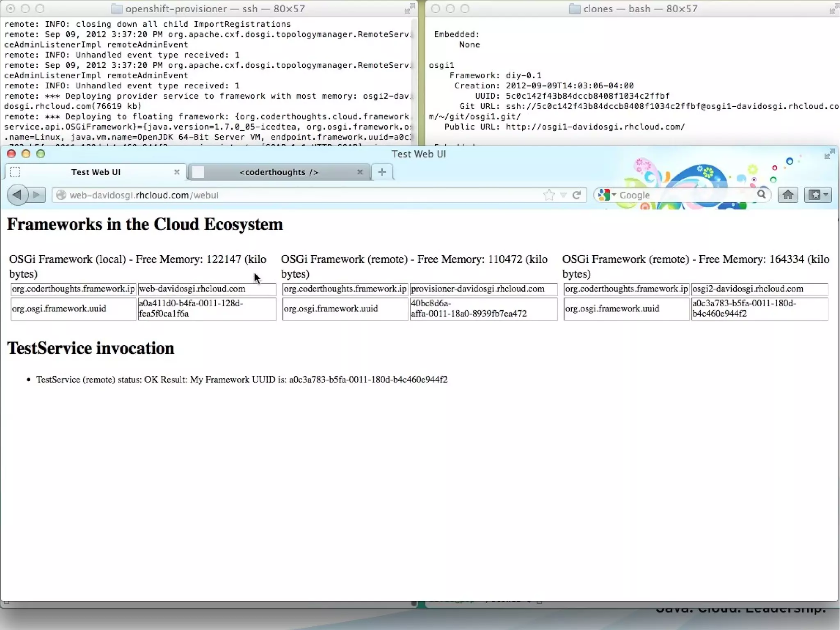The image size is (840, 630).
Task: Open the URL history dropdown arrow
Action: click(x=564, y=195)
